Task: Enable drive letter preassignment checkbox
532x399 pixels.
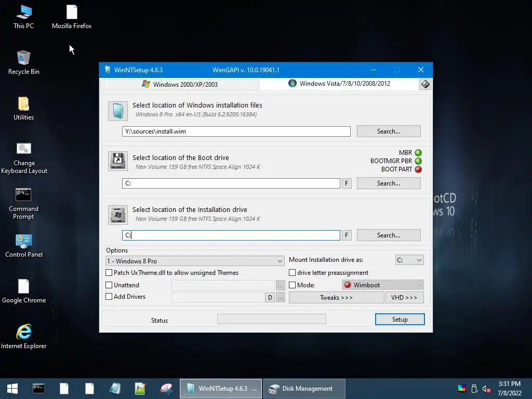Action: coord(292,272)
